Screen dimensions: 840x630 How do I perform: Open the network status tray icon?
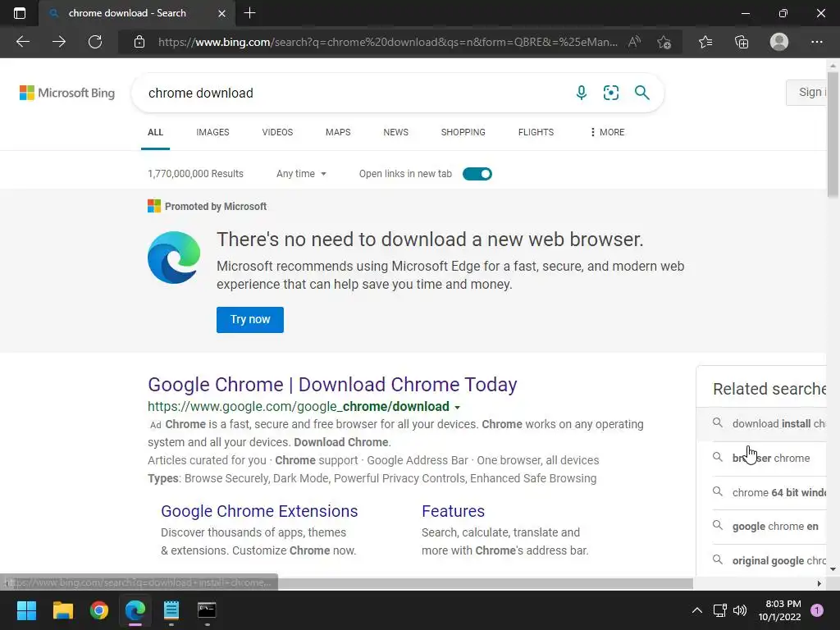click(x=719, y=610)
